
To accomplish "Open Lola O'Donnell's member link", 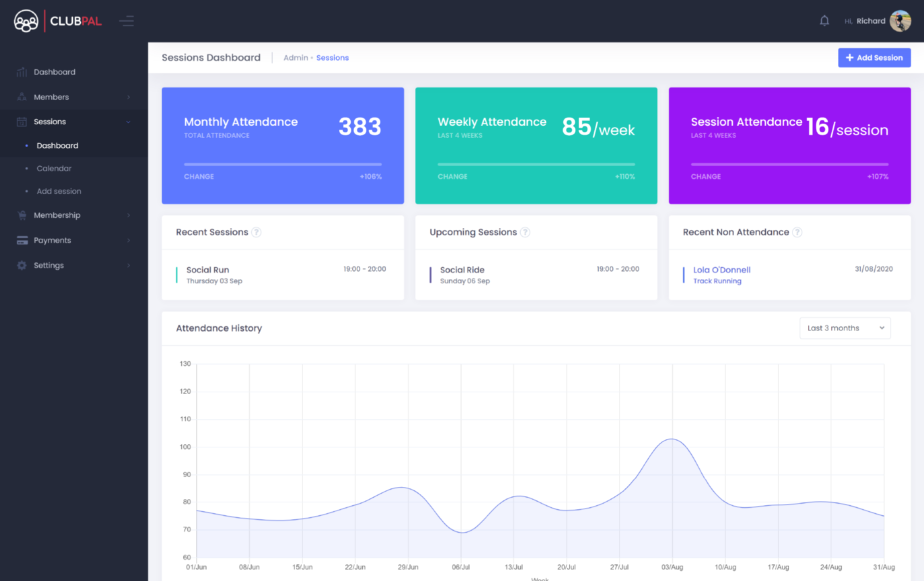I will pyautogui.click(x=722, y=270).
